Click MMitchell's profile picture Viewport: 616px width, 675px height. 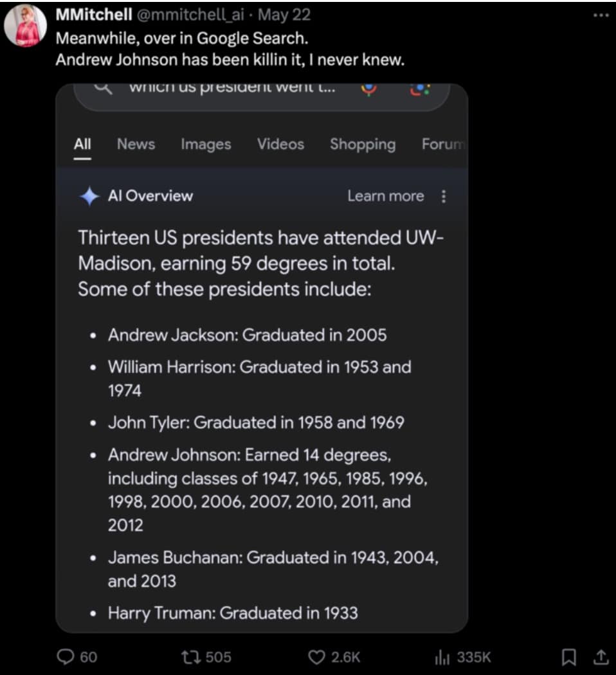[27, 26]
